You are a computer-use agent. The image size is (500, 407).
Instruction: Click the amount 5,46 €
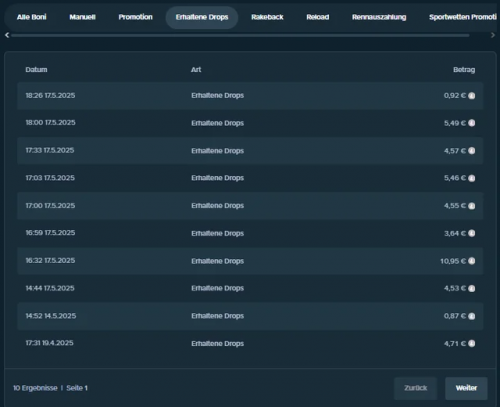[455, 178]
